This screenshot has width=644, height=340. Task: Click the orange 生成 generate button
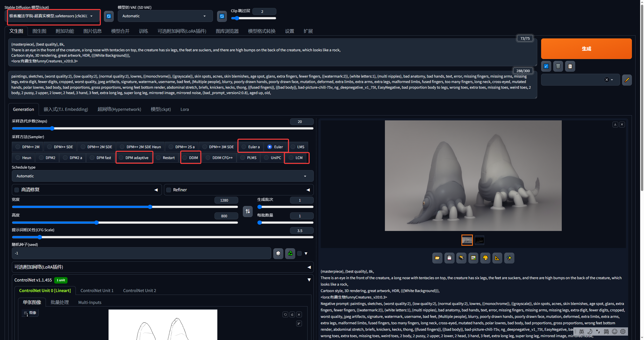click(586, 49)
